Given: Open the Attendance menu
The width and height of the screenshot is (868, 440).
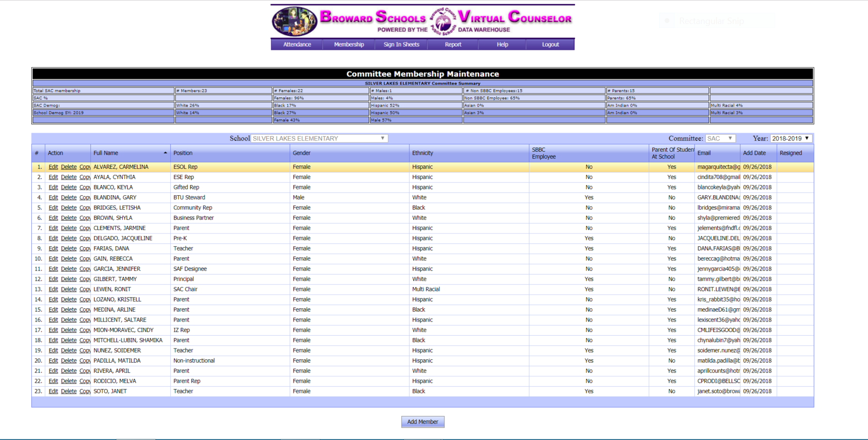Looking at the screenshot, I should [x=297, y=45].
